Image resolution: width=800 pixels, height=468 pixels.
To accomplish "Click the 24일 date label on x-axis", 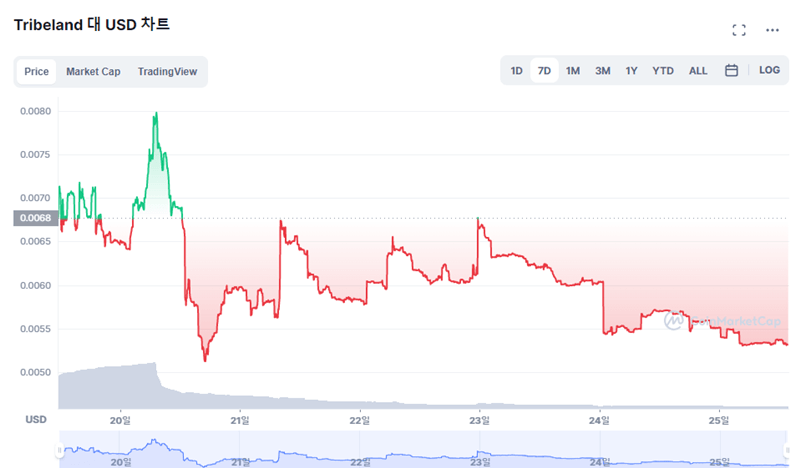I will [599, 420].
